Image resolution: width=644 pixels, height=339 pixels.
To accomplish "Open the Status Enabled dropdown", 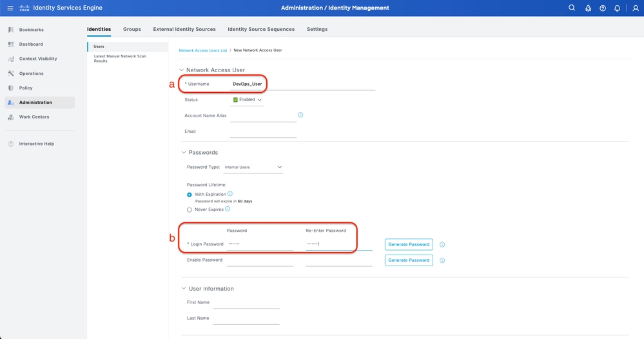I will [x=248, y=100].
